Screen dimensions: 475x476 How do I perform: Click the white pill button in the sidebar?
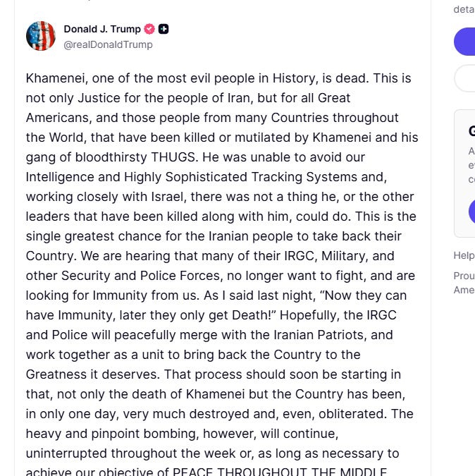[465, 78]
